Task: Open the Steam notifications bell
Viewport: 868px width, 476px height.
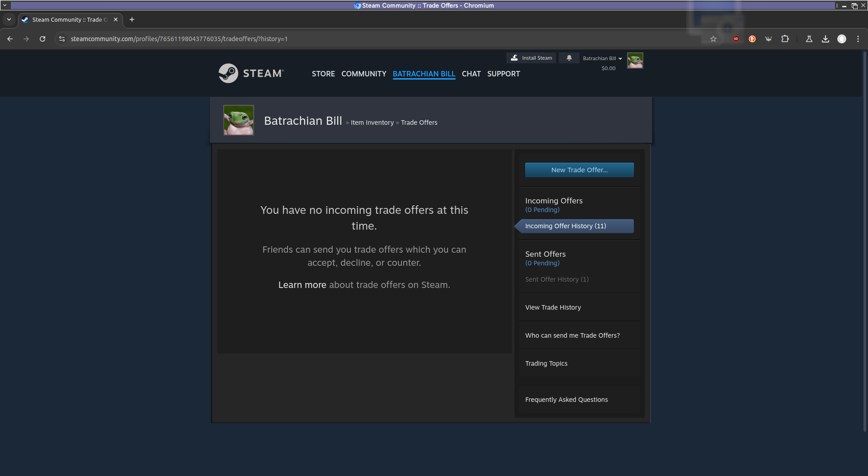Action: 569,58
